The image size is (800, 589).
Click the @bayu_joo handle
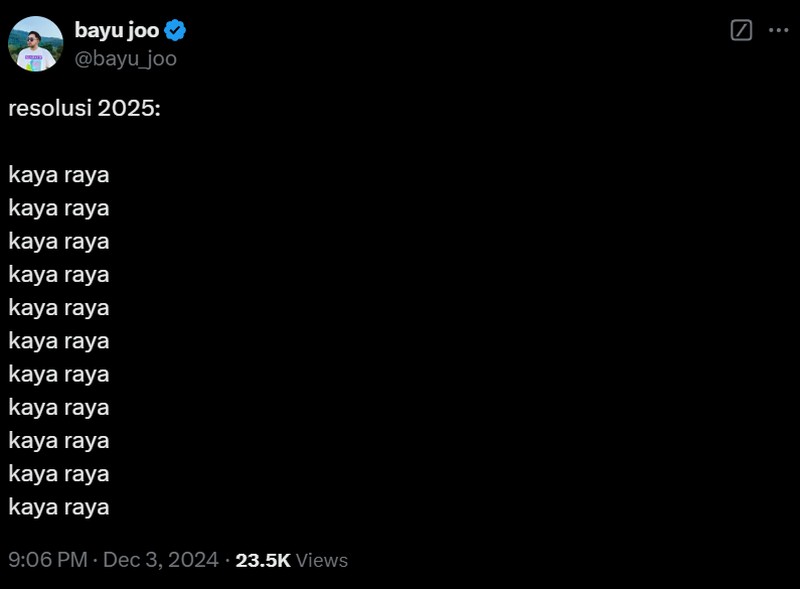pyautogui.click(x=126, y=58)
